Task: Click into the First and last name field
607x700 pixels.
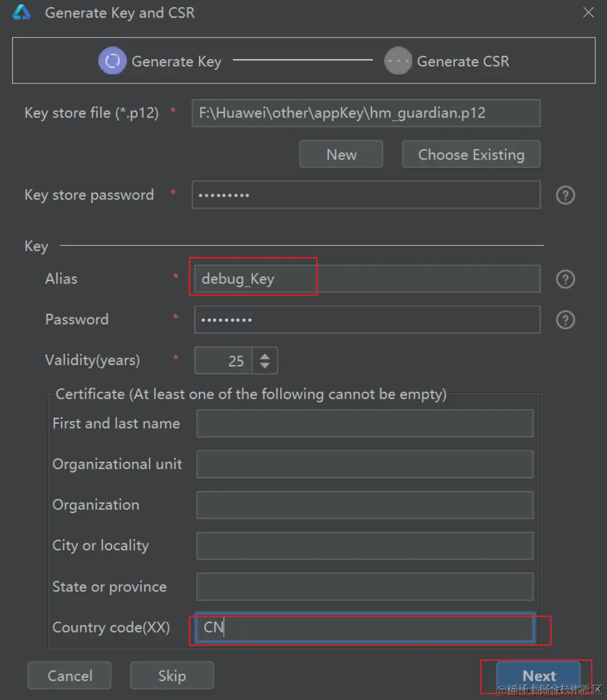Action: click(365, 423)
